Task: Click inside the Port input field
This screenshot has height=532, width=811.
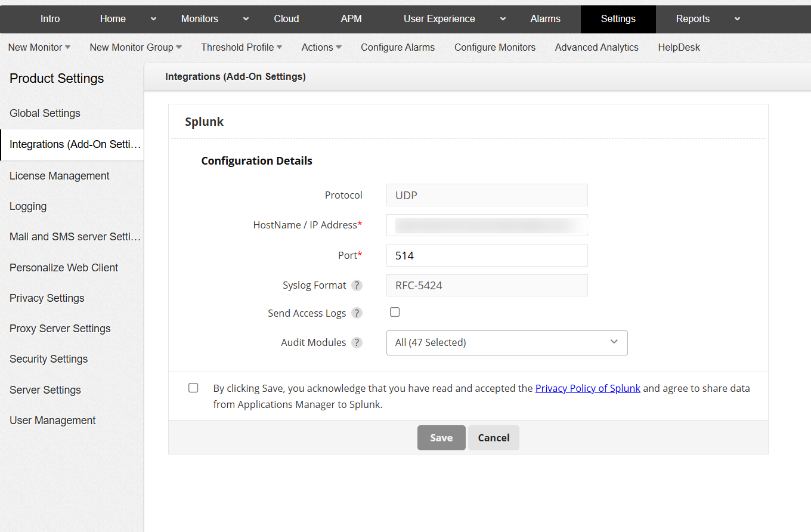Action: click(487, 255)
